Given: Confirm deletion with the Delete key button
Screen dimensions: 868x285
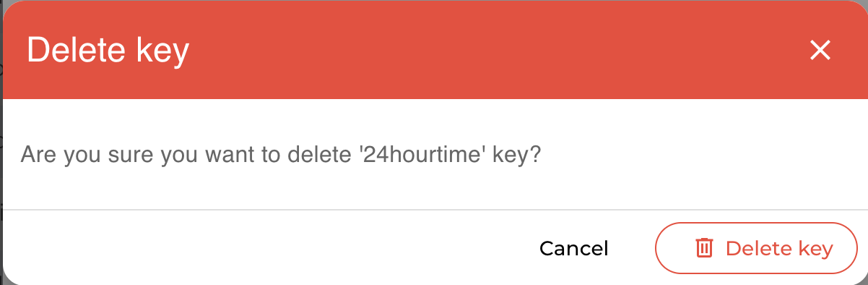Looking at the screenshot, I should point(755,248).
